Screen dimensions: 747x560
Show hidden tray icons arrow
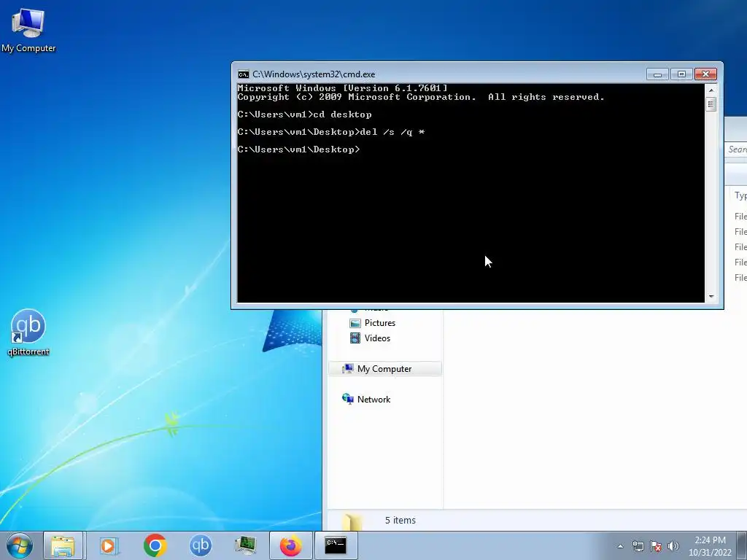620,546
